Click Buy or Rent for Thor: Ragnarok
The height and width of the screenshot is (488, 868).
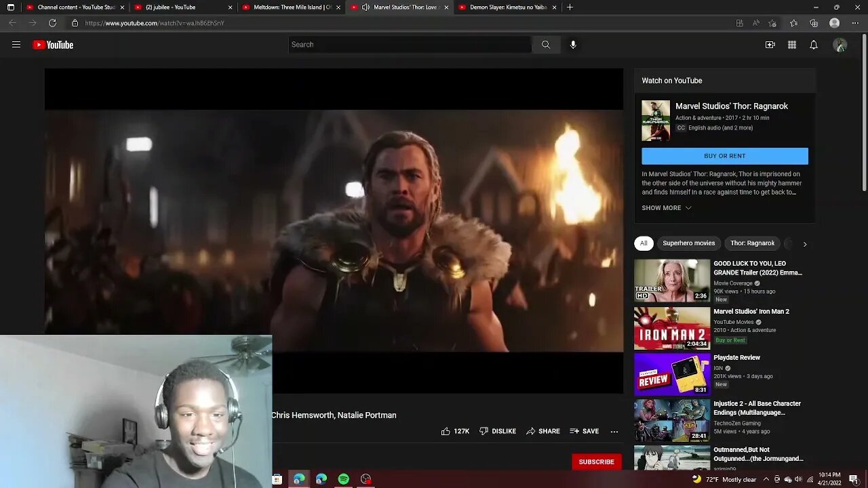coord(725,156)
